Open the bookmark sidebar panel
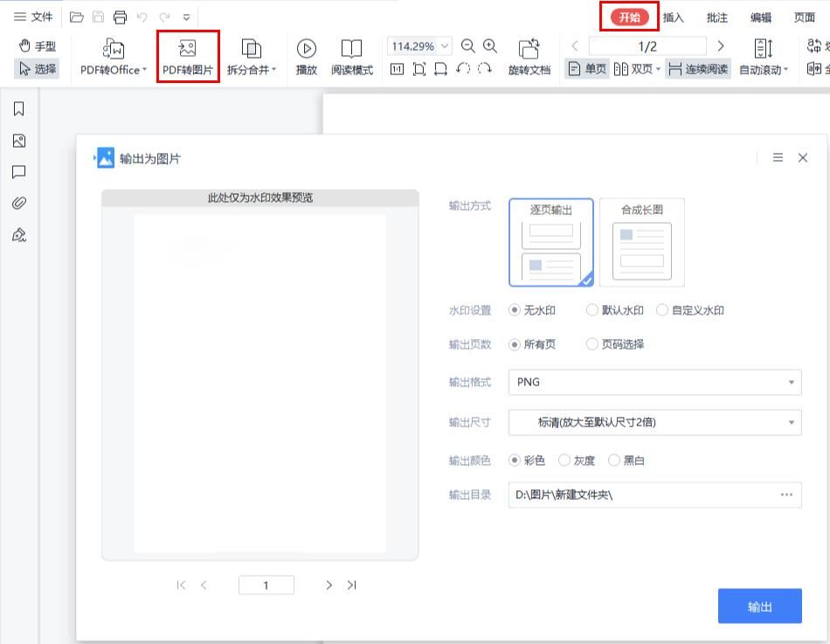Viewport: 830px width, 644px height. (x=19, y=109)
